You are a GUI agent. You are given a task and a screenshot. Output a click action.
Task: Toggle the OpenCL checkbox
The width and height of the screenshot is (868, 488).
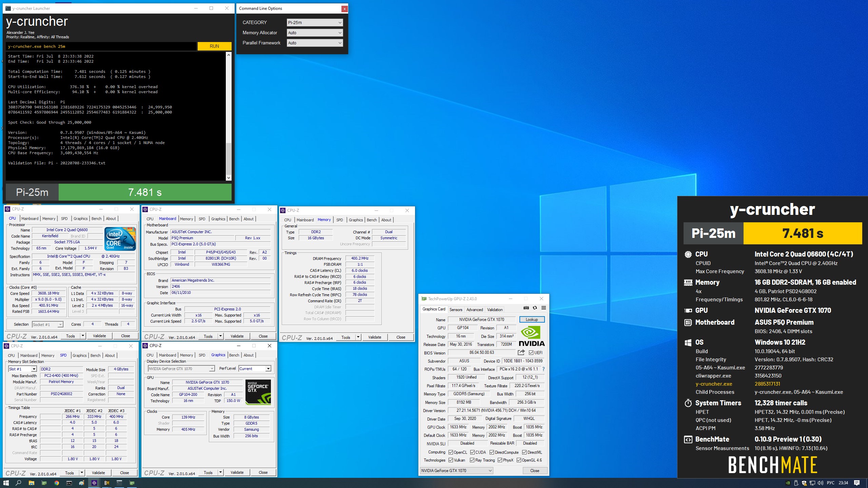pos(451,452)
